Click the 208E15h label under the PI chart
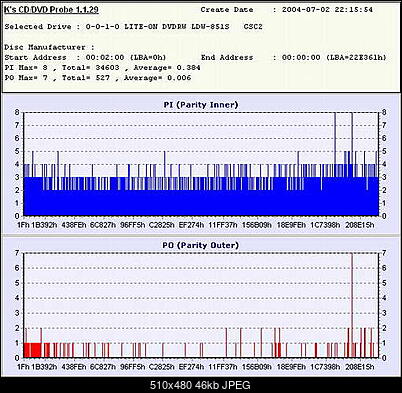402x393 pixels. coord(360,225)
